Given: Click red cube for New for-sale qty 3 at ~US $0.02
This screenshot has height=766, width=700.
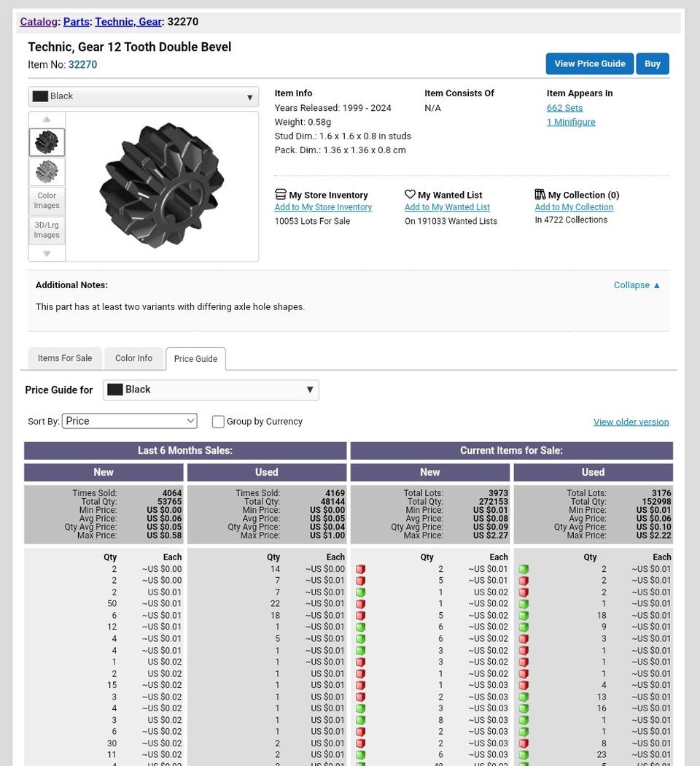Looking at the screenshot, I should (360, 662).
